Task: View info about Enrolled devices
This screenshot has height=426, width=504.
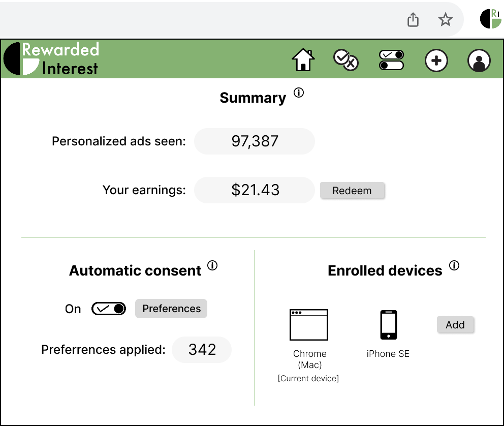Action: 454,265
